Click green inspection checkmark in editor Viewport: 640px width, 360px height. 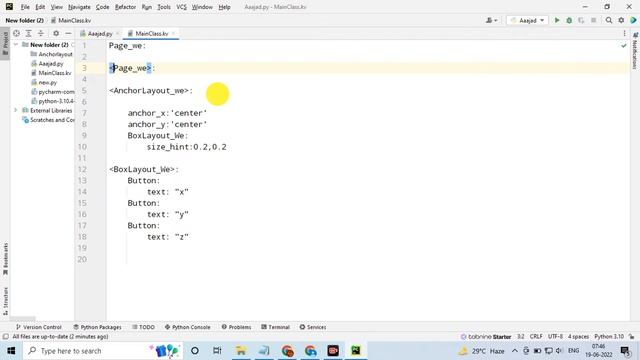tap(624, 46)
